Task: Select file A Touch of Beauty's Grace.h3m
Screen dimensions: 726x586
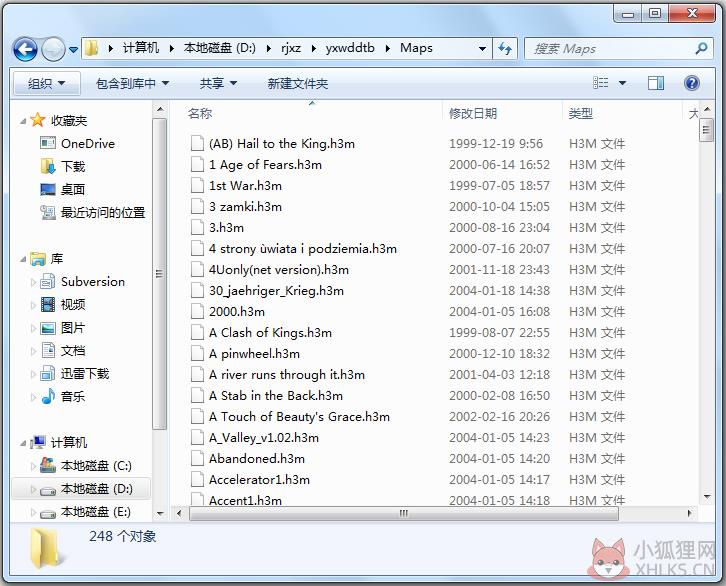Action: [299, 417]
